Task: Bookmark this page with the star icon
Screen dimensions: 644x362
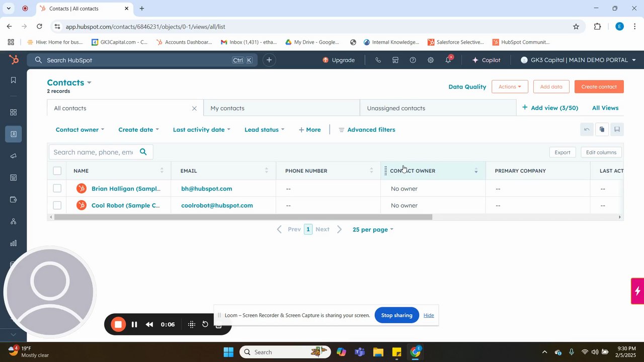Action: tap(576, 27)
